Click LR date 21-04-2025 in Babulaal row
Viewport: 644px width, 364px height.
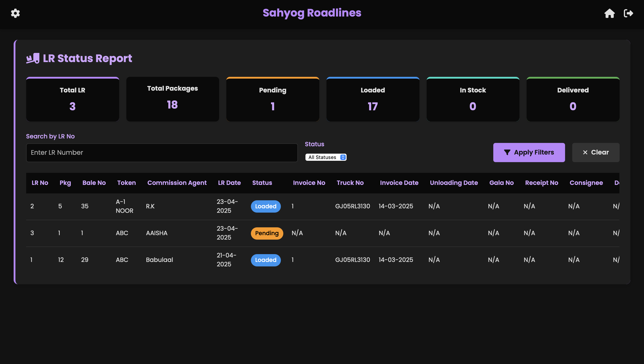pyautogui.click(x=227, y=260)
